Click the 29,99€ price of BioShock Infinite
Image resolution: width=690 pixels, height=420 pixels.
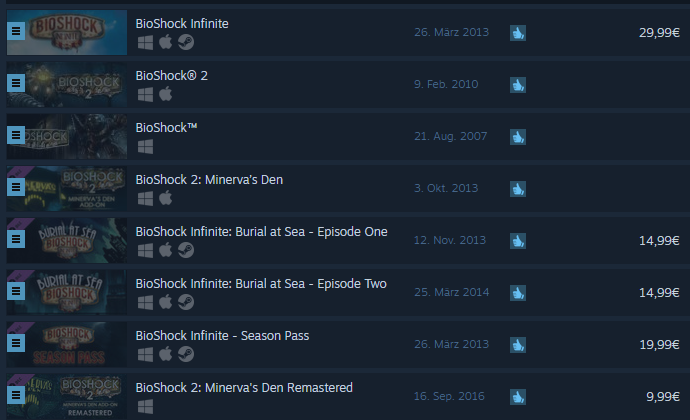[x=659, y=33]
